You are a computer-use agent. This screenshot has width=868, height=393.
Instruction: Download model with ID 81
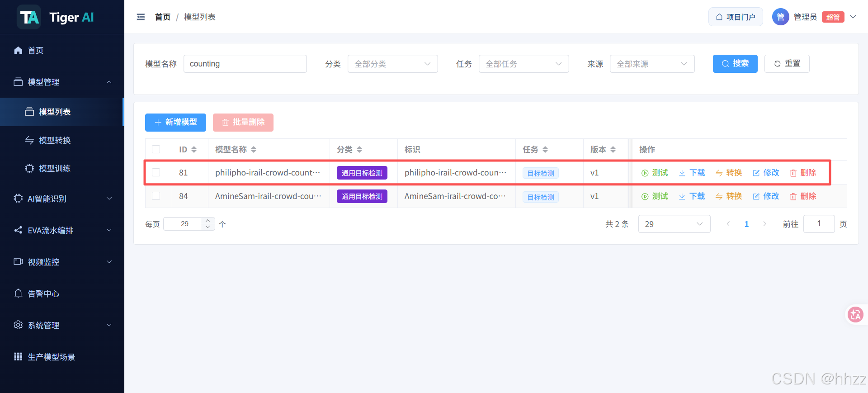tap(692, 173)
